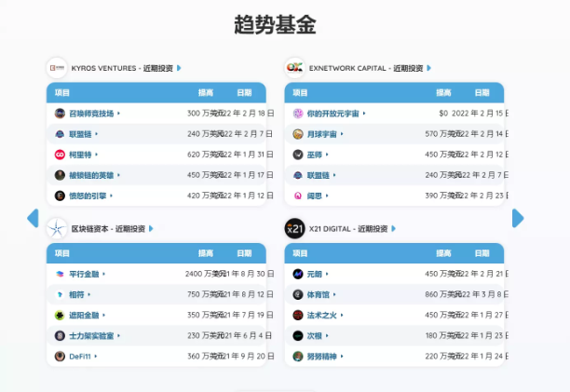This screenshot has height=392, width=570.
Task: Click the 月球宇宙 project icon
Action: coord(298,134)
